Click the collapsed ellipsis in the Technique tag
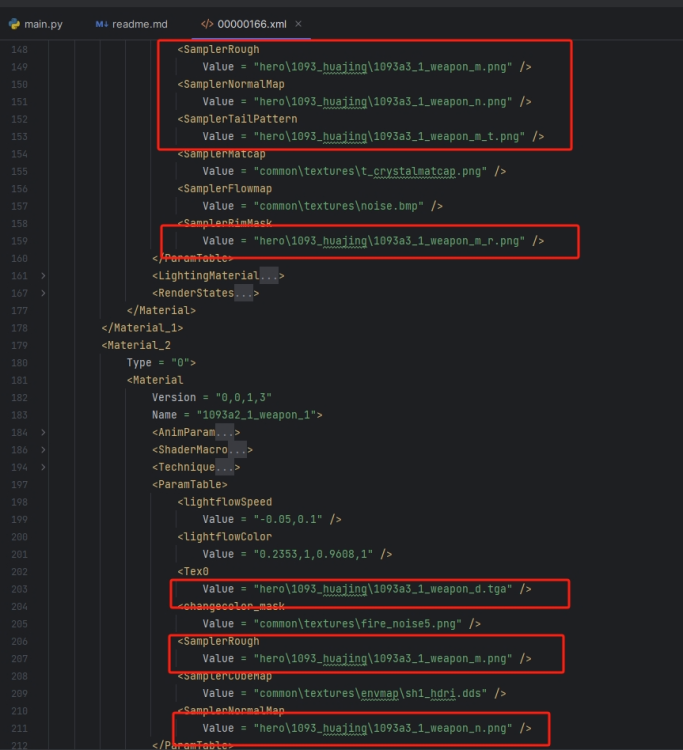The image size is (683, 750). (225, 467)
